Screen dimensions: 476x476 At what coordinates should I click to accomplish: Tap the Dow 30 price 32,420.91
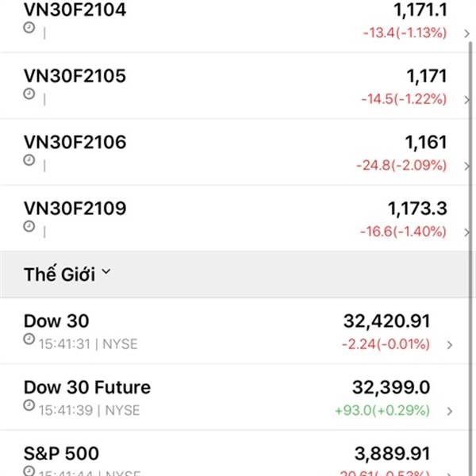[x=387, y=321]
